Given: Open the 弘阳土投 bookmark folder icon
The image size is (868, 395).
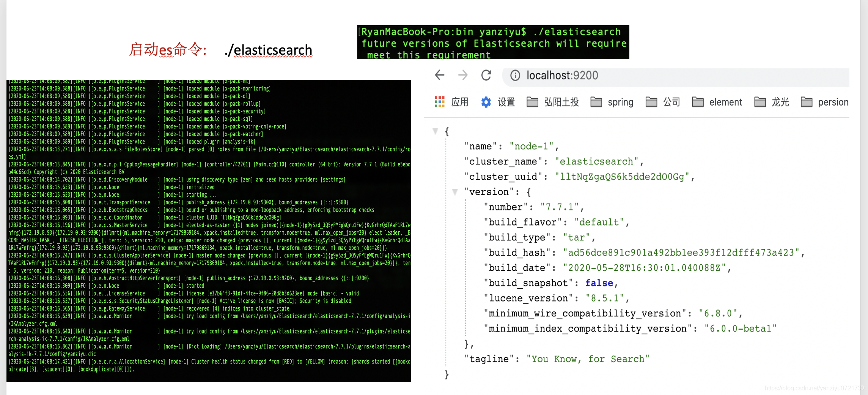Looking at the screenshot, I should (532, 102).
